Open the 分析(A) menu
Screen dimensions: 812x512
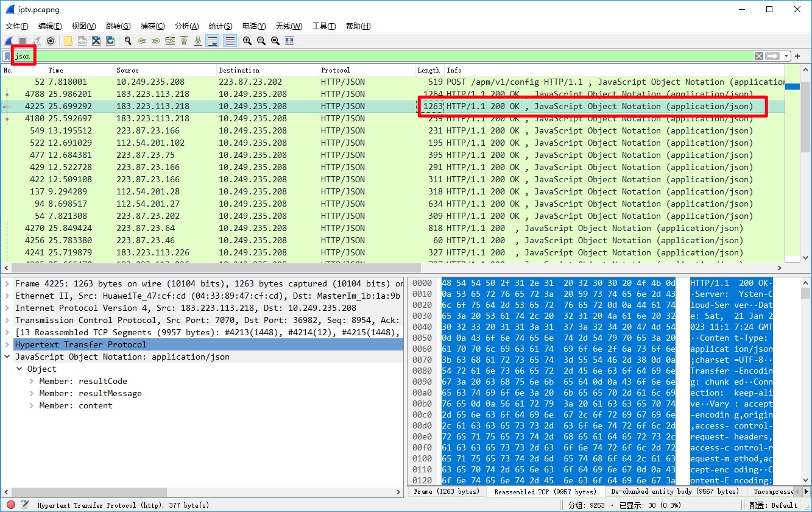click(x=186, y=26)
